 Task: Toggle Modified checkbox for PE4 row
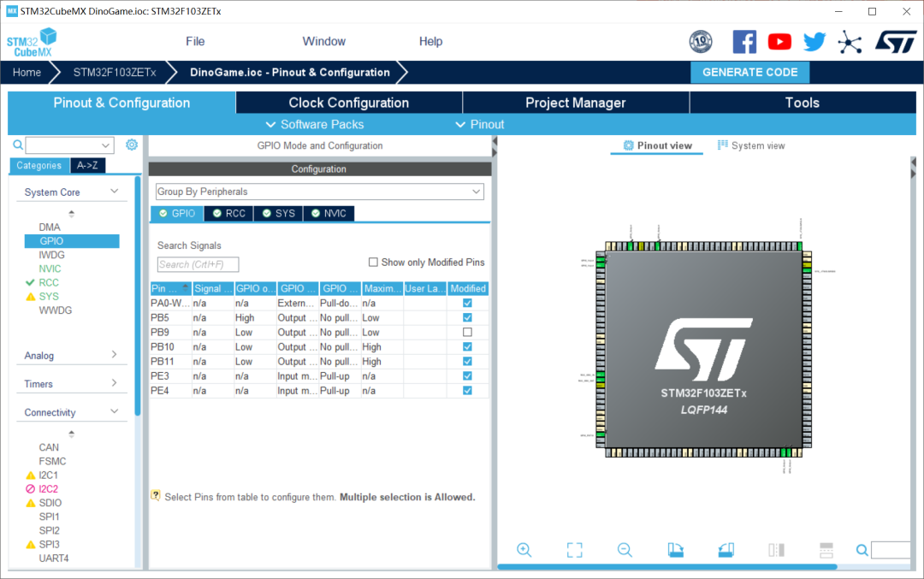point(467,391)
